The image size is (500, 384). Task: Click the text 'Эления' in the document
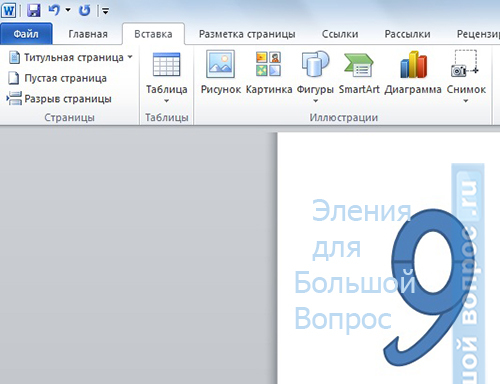point(362,211)
